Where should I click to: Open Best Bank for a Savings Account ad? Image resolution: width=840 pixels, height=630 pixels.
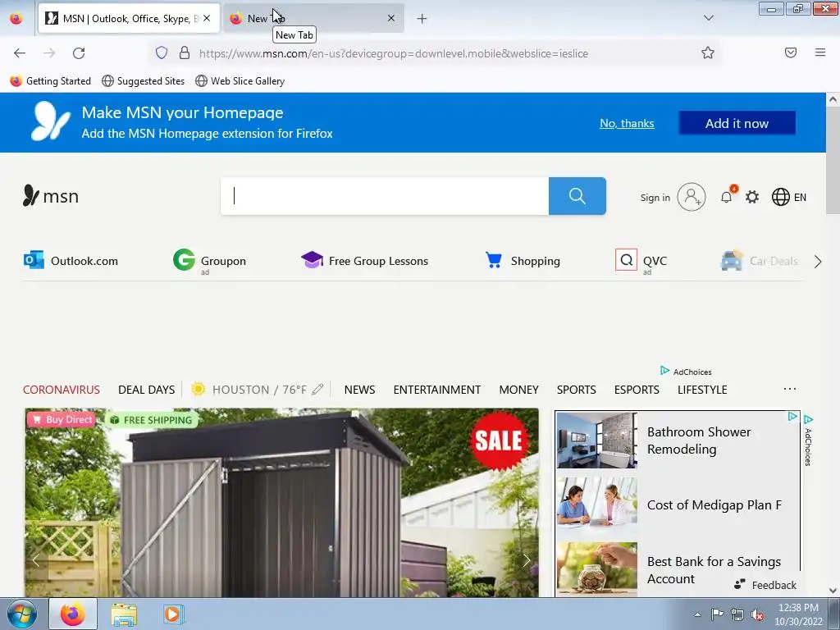pyautogui.click(x=678, y=569)
